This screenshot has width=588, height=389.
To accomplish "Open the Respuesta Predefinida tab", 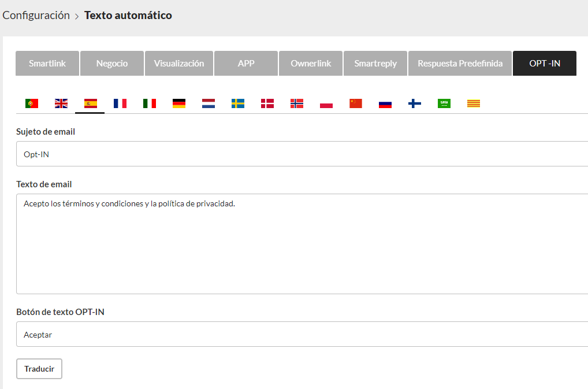I will click(x=460, y=64).
